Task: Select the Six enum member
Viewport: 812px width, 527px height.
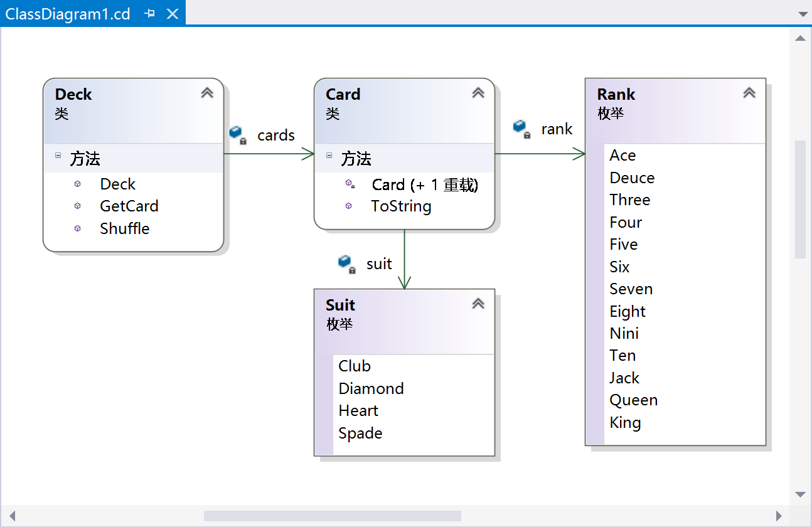Action: click(x=619, y=267)
